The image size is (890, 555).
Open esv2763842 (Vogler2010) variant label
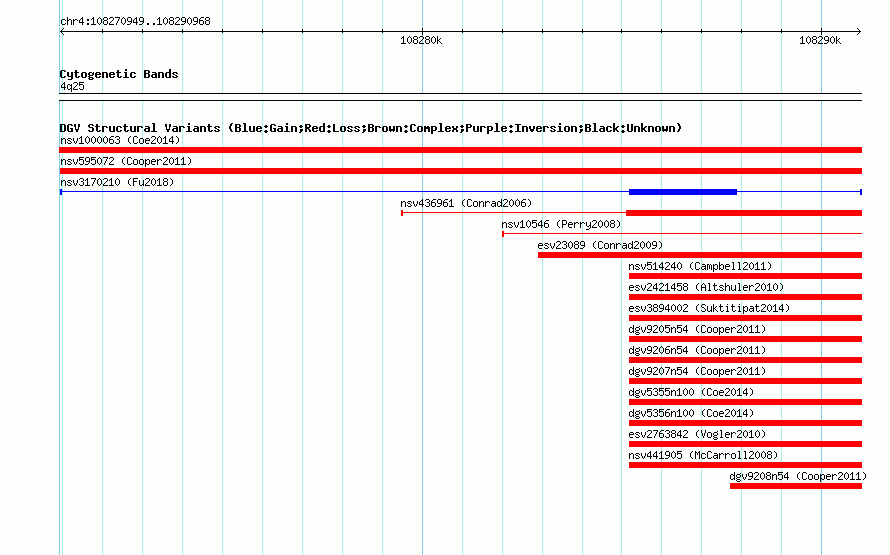tap(697, 434)
